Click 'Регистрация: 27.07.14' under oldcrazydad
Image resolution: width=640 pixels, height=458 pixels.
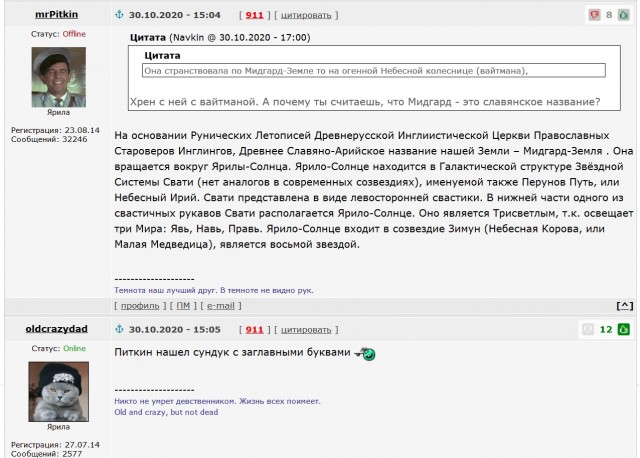point(55,445)
